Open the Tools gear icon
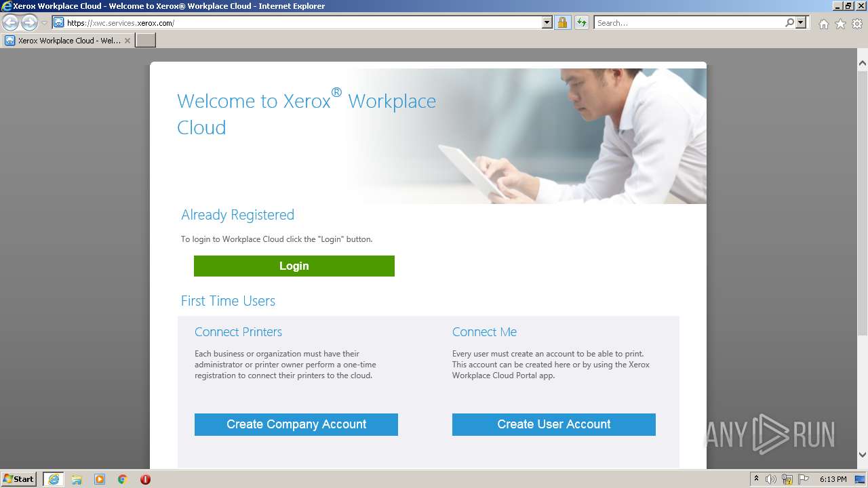 (x=857, y=24)
